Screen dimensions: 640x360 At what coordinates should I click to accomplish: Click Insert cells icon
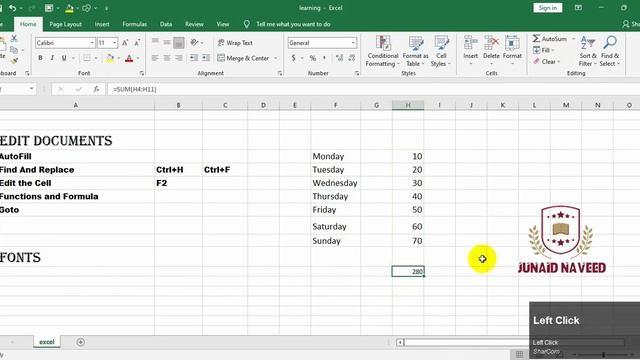pyautogui.click(x=471, y=42)
